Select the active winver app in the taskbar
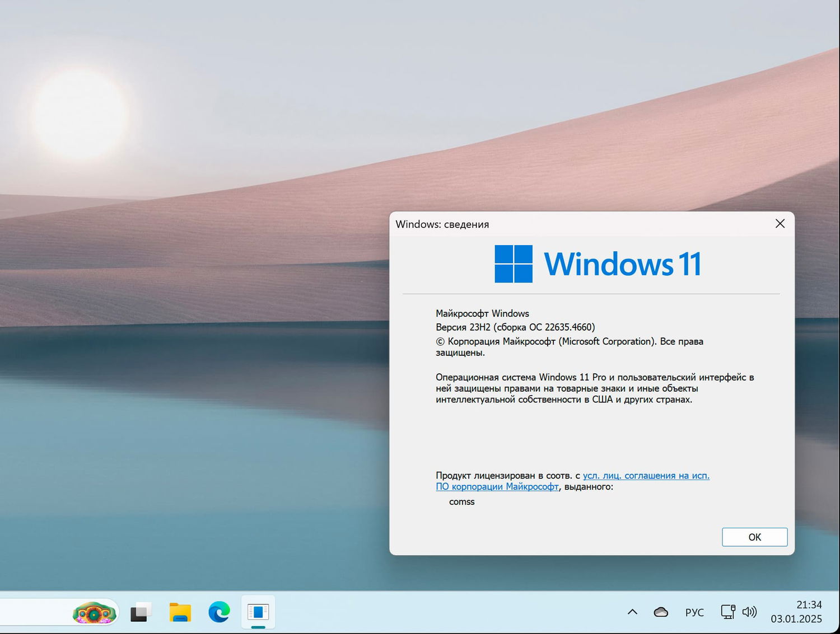The height and width of the screenshot is (634, 840). [258, 612]
